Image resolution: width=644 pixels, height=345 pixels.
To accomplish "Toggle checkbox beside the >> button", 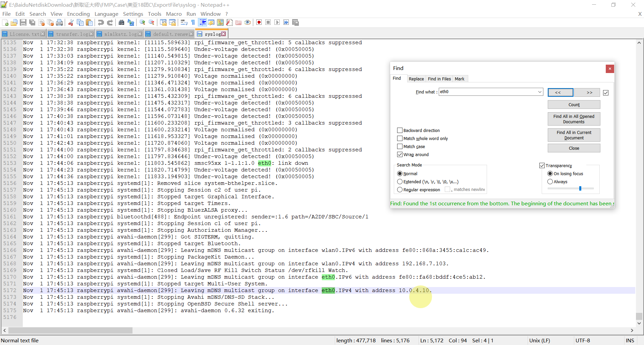I will [606, 93].
